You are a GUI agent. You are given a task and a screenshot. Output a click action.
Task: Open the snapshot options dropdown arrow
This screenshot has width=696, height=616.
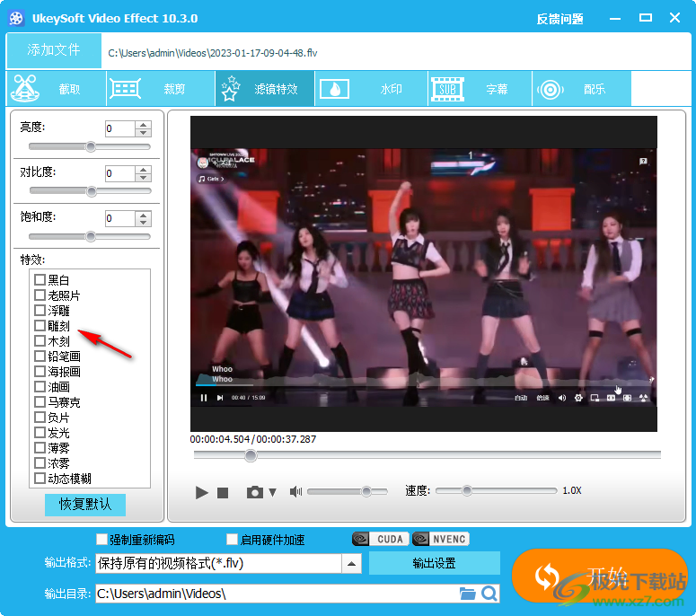[x=272, y=492]
